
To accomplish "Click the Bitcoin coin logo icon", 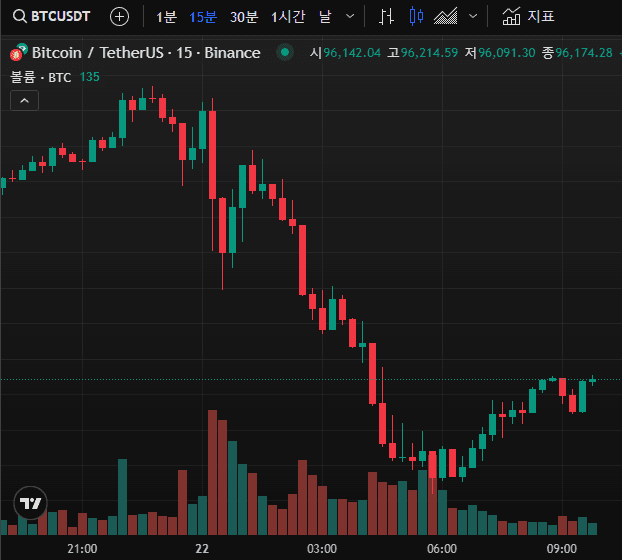I will (18, 53).
